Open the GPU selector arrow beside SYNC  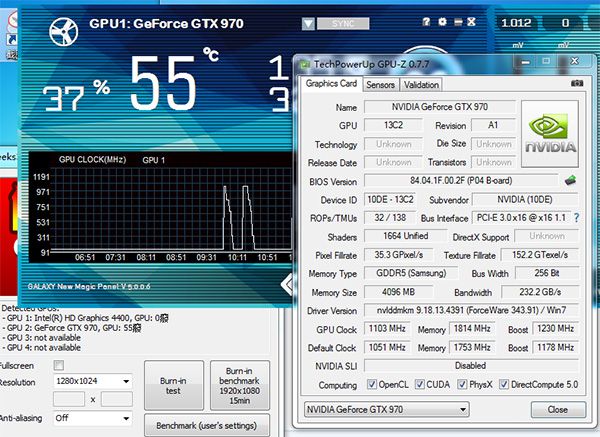[308, 24]
